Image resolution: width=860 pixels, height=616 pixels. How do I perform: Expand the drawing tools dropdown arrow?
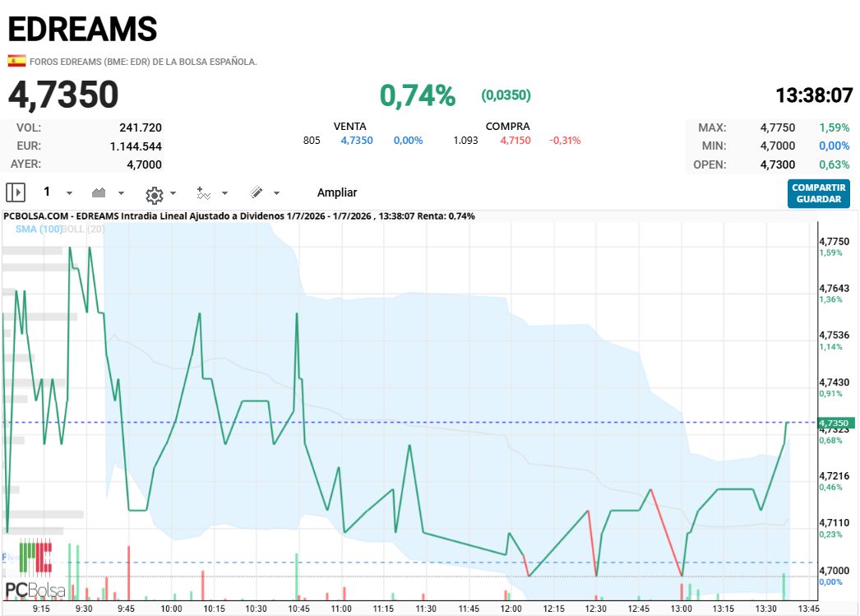pos(276,193)
